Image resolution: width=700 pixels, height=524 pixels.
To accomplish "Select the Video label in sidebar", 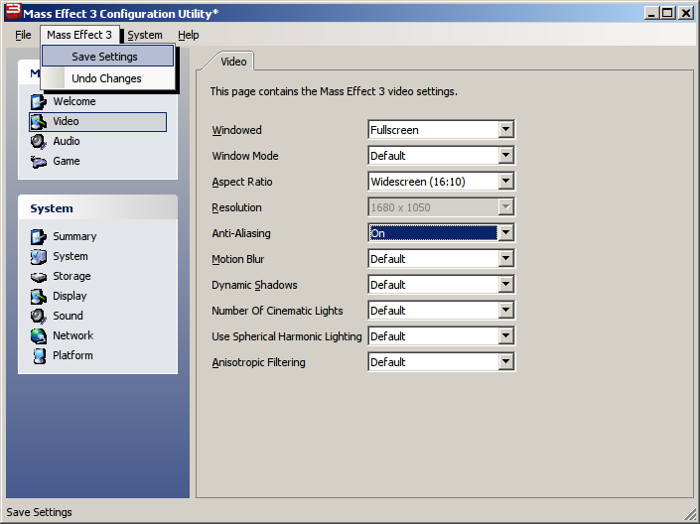I will [66, 121].
